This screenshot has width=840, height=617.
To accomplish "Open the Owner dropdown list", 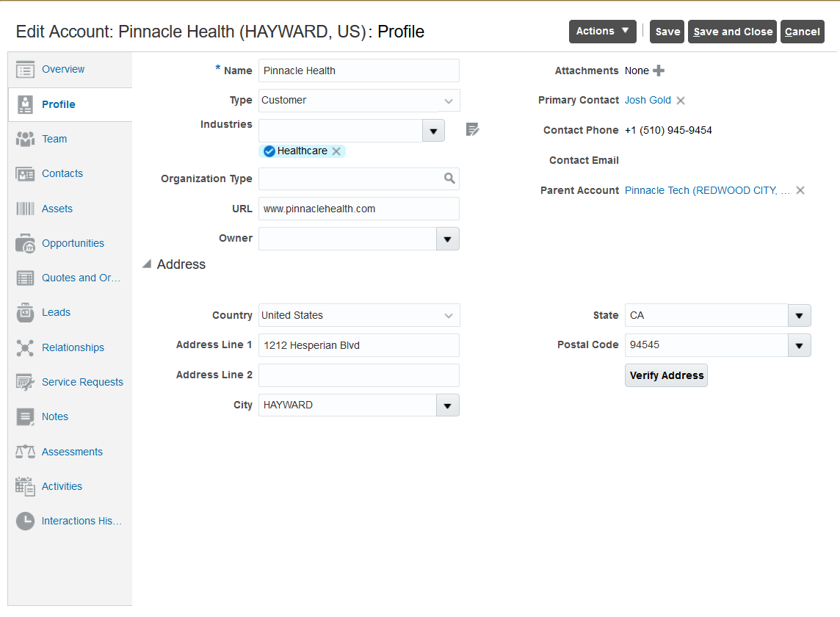I will pyautogui.click(x=448, y=239).
